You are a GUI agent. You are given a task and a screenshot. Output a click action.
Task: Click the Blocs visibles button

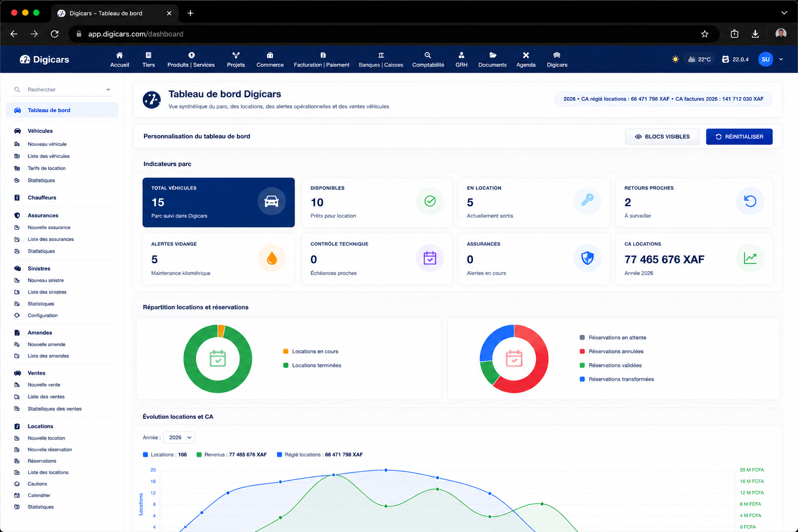tap(662, 137)
